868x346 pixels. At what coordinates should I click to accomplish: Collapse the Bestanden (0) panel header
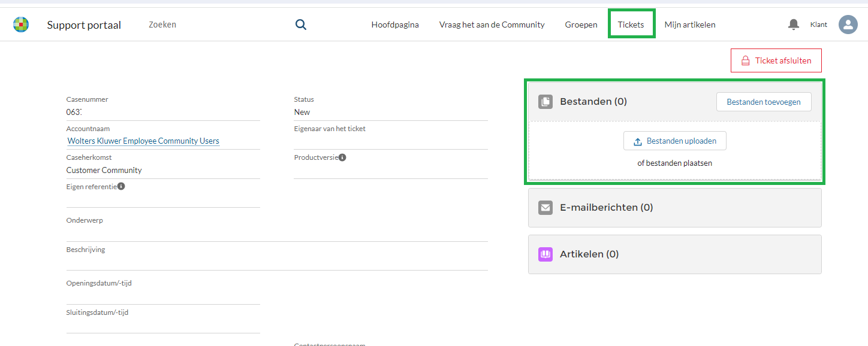click(593, 101)
